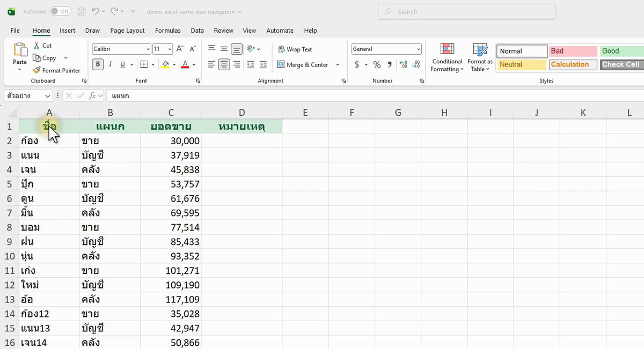The width and height of the screenshot is (644, 349).
Task: Expand the underline style arrow
Action: [131, 65]
